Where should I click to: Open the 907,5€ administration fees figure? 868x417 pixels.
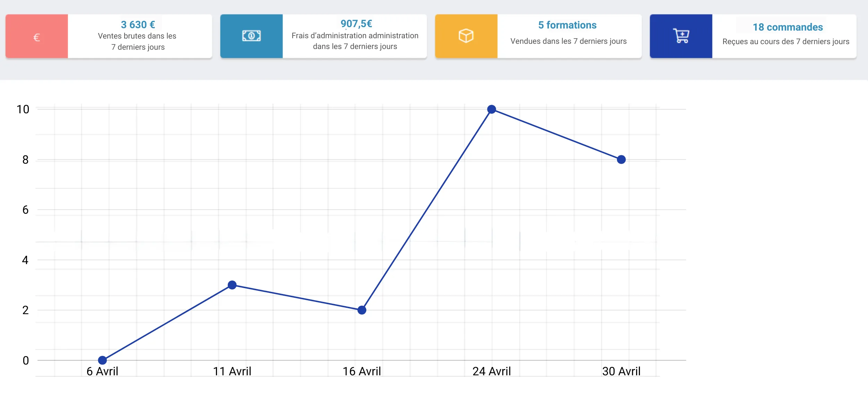tap(356, 24)
